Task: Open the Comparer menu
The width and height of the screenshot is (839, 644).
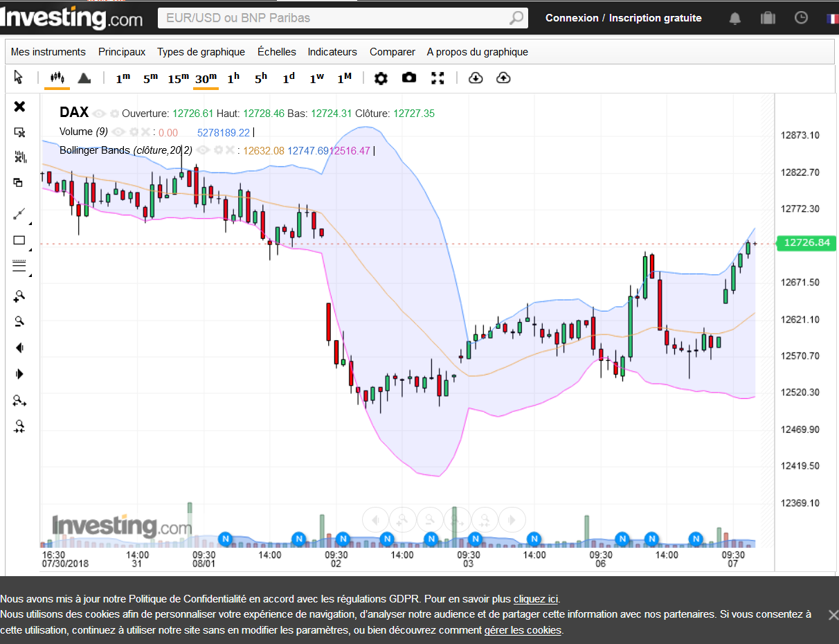Action: (393, 52)
